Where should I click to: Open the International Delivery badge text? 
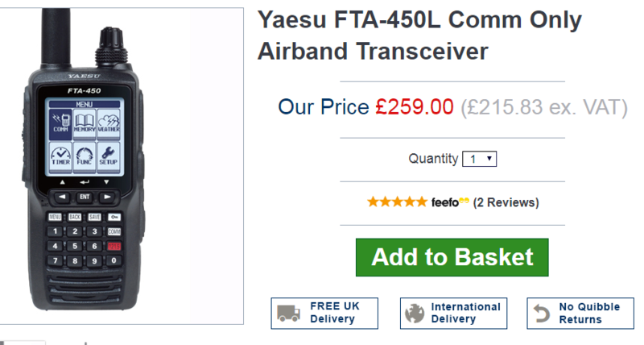[466, 313]
